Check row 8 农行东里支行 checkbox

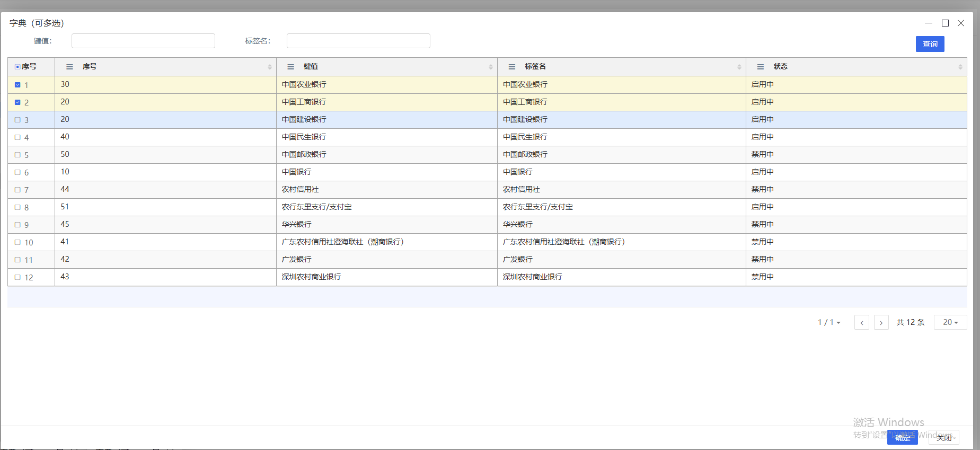point(17,207)
